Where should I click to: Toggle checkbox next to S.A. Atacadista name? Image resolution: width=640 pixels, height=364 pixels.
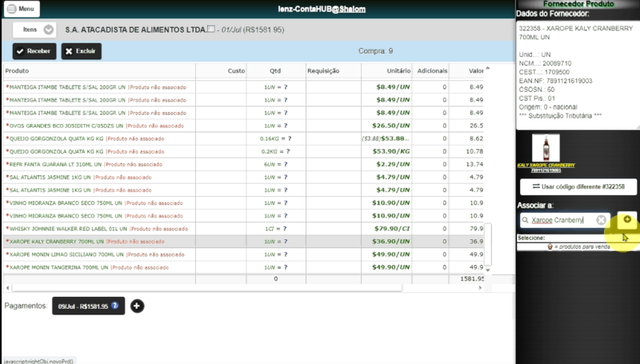click(x=211, y=29)
